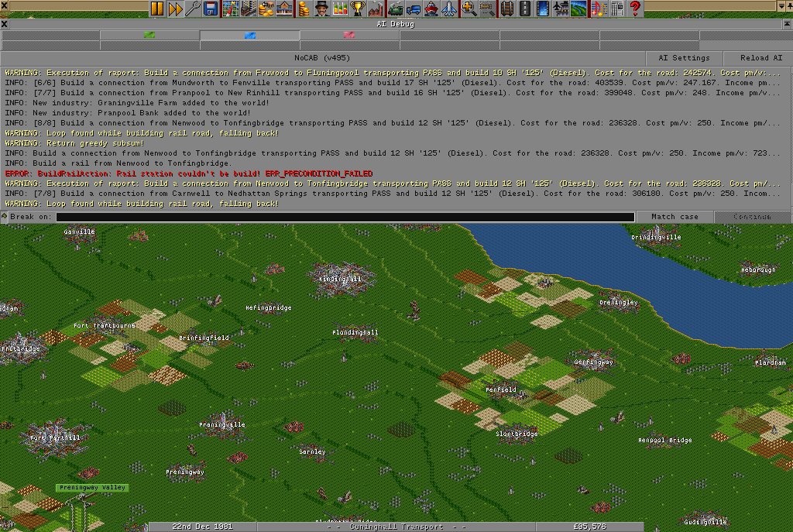This screenshot has width=793, height=532.
Task: Focus the Break on text field
Action: coord(345,217)
